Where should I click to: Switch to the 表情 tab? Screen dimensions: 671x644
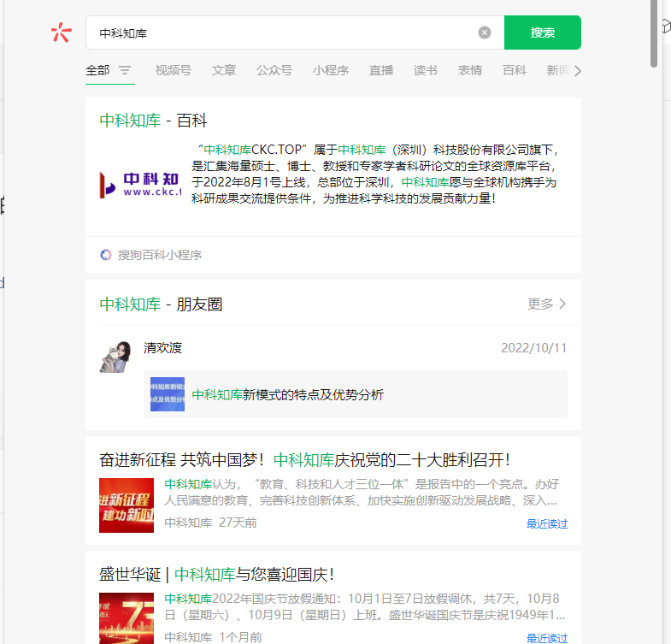coord(470,70)
